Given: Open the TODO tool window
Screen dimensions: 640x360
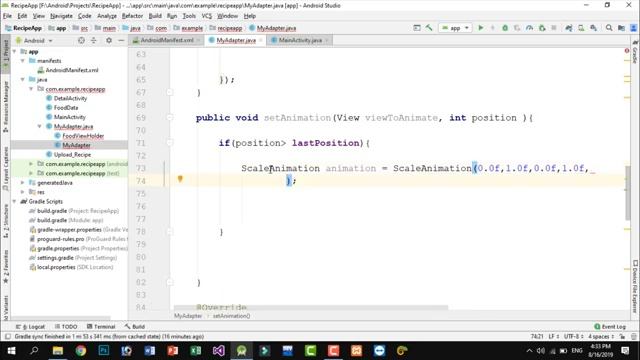Looking at the screenshot, I should coord(66,327).
